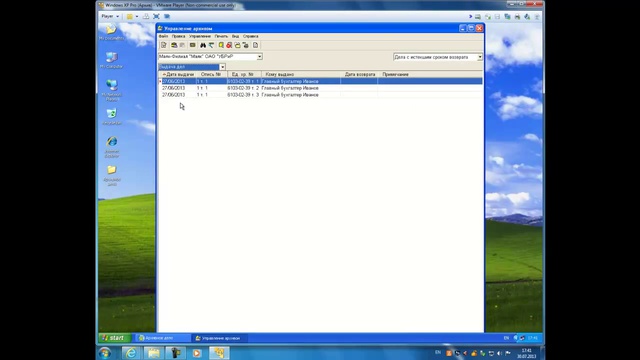Open Internet Explorer desktop icon in XP

point(112,147)
